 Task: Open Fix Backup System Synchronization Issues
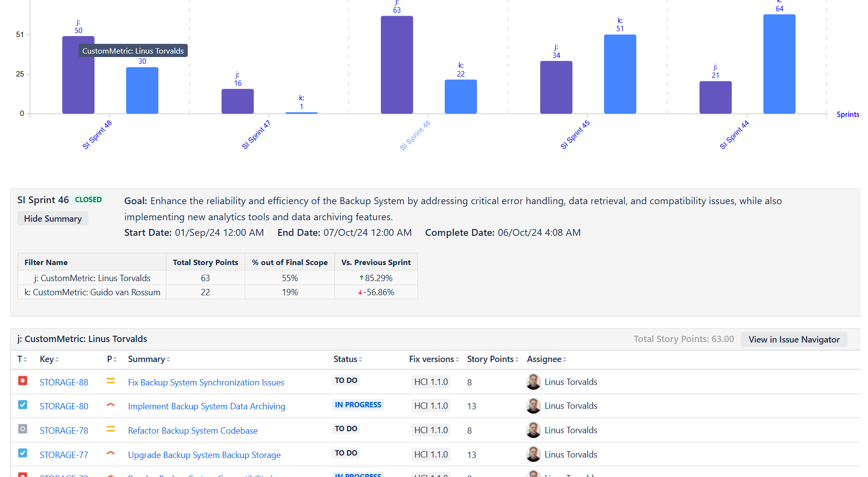click(206, 382)
